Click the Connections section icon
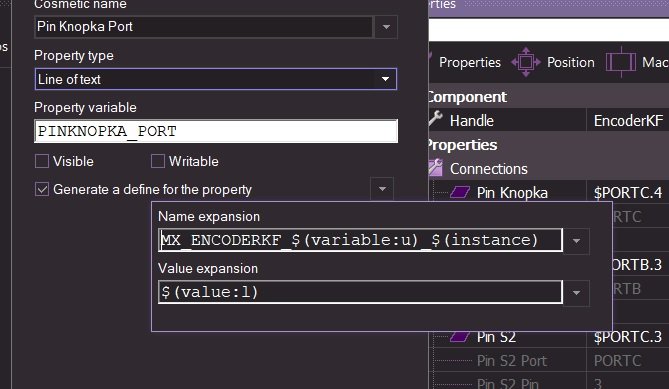Screen dimensions: 669x389 point(436,168)
